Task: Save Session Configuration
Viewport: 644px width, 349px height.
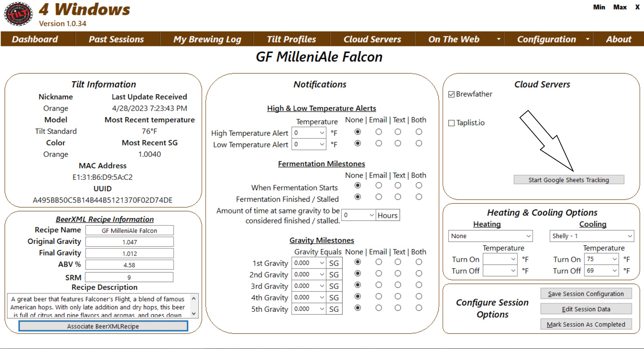Action: 586,294
